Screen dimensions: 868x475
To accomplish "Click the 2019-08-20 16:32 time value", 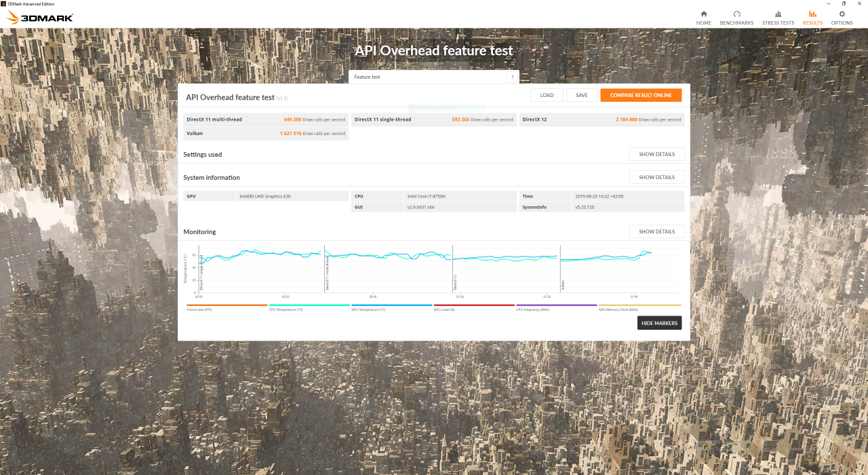I will (x=599, y=196).
